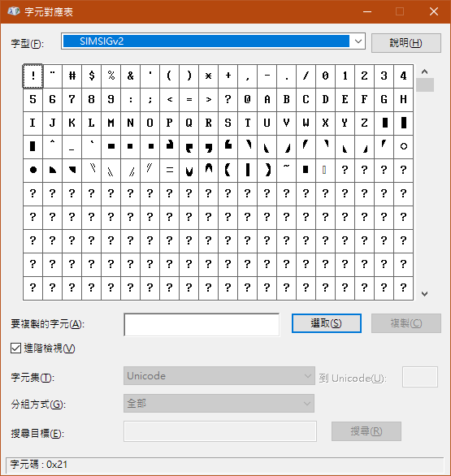451x476 pixels.
Task: Choose the asterisk character cell
Action: click(x=208, y=76)
